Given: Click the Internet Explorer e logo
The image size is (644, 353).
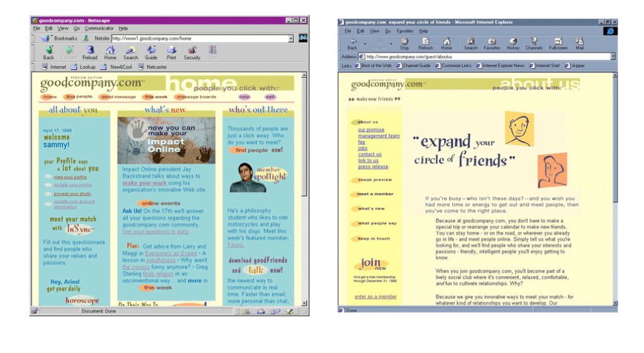Looking at the screenshot, I should [610, 31].
